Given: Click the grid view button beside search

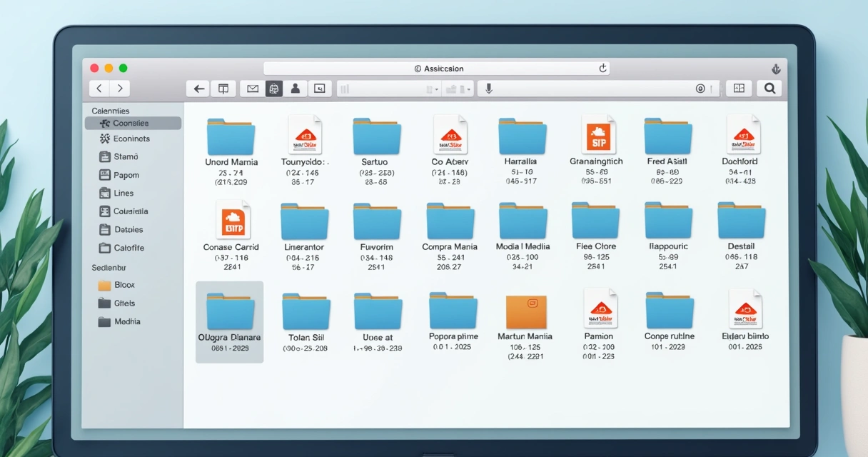Looking at the screenshot, I should [739, 89].
